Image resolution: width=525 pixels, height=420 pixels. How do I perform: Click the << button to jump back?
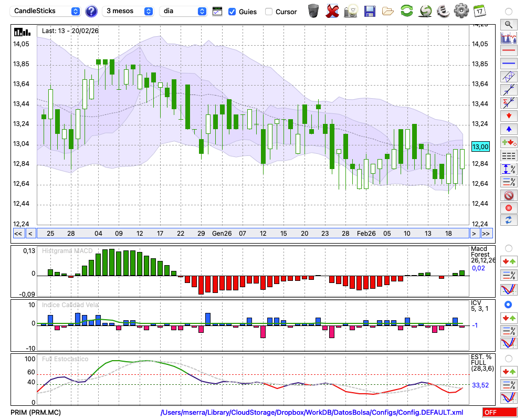coord(18,234)
